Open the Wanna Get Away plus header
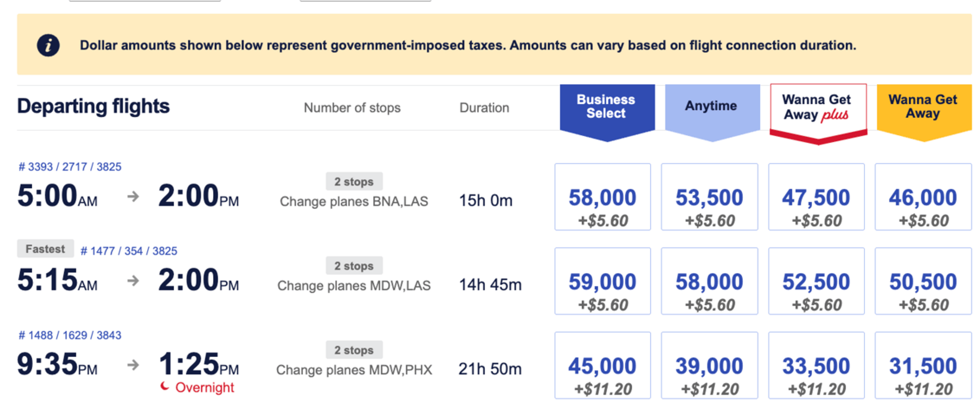 (x=818, y=113)
